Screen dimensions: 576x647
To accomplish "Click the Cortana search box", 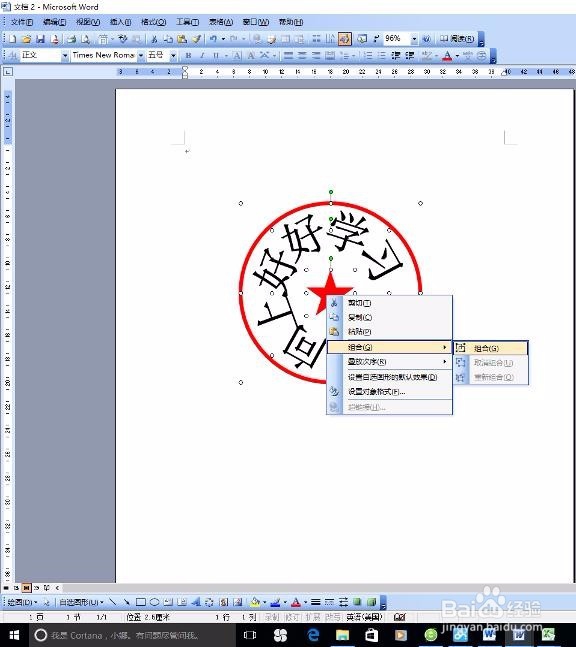I will point(132,635).
